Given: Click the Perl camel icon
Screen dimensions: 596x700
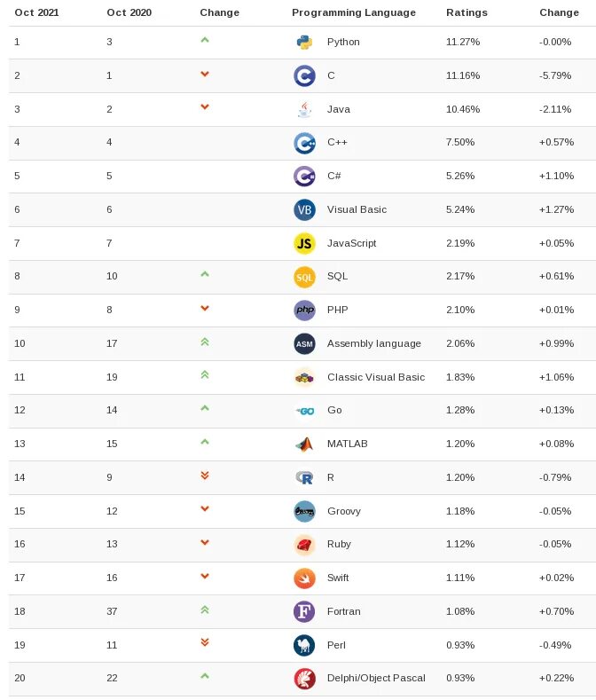Looking at the screenshot, I should 304,645.
